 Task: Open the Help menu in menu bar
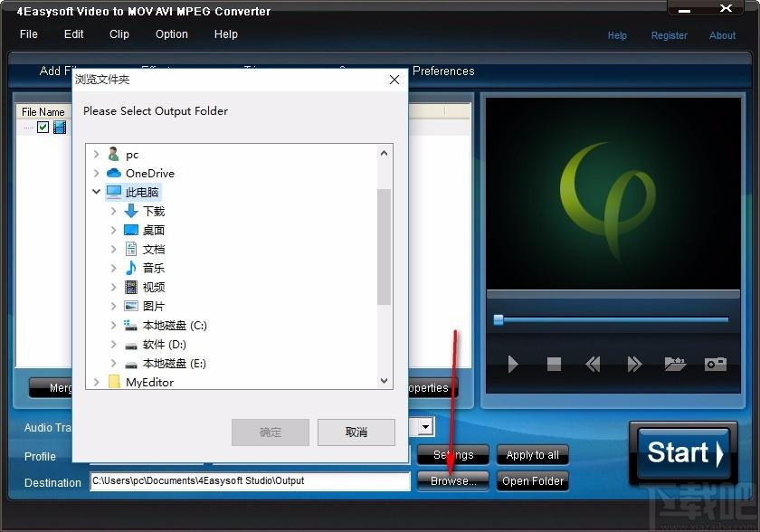[226, 33]
